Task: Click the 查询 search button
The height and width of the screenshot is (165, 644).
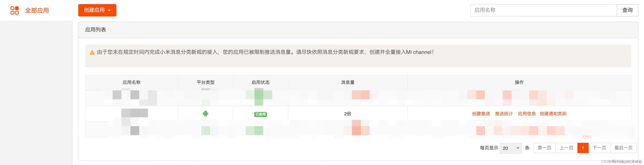Action: [627, 10]
